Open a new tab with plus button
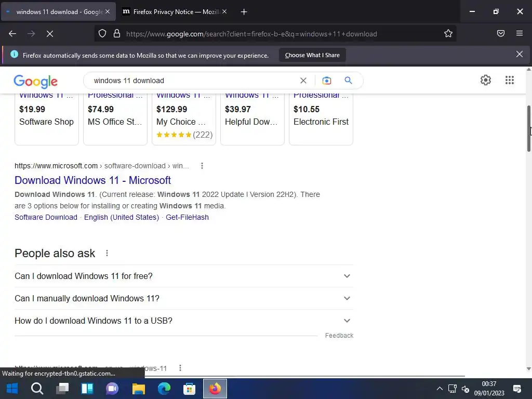 (244, 12)
